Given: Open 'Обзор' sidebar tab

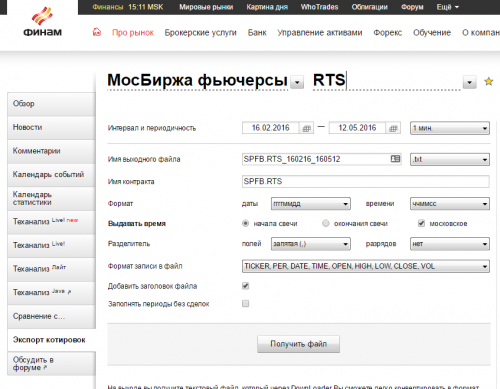Looking at the screenshot, I should (x=51, y=104).
